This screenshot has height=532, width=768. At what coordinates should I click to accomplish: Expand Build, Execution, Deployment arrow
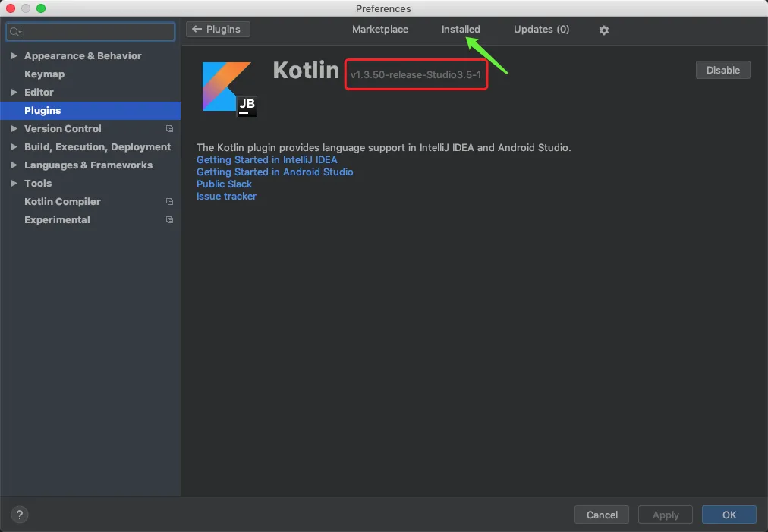pos(14,146)
